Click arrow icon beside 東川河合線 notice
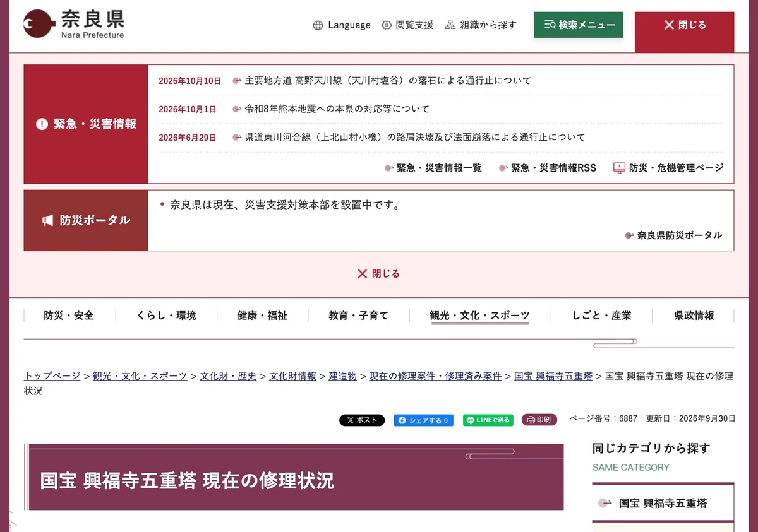 click(238, 137)
